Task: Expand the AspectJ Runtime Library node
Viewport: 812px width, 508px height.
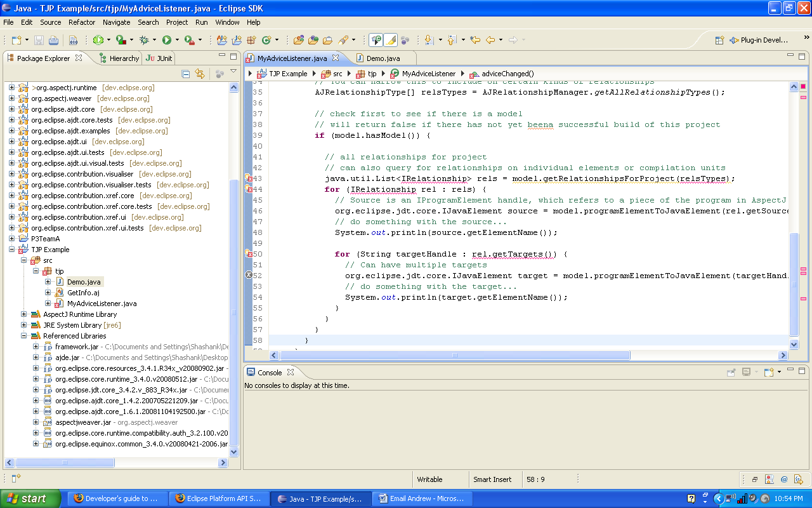Action: coord(24,314)
